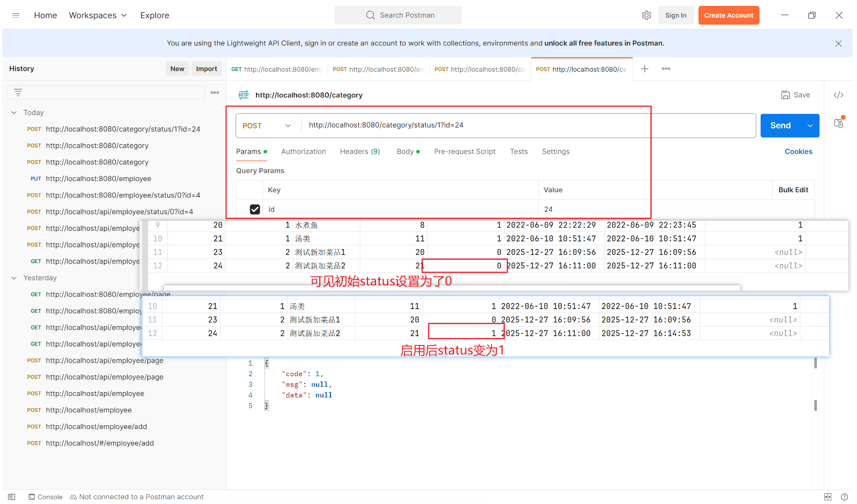
Task: Expand the Workspaces menu
Action: (x=97, y=16)
